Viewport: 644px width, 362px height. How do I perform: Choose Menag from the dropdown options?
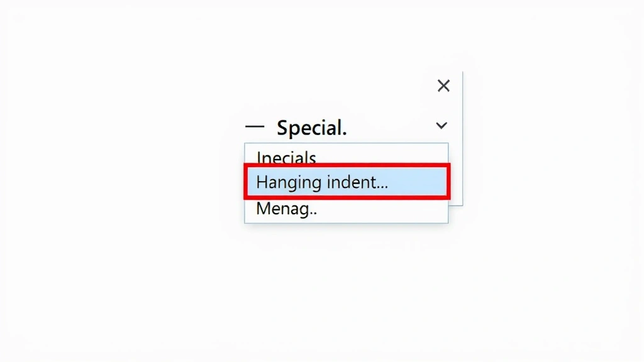coord(286,209)
